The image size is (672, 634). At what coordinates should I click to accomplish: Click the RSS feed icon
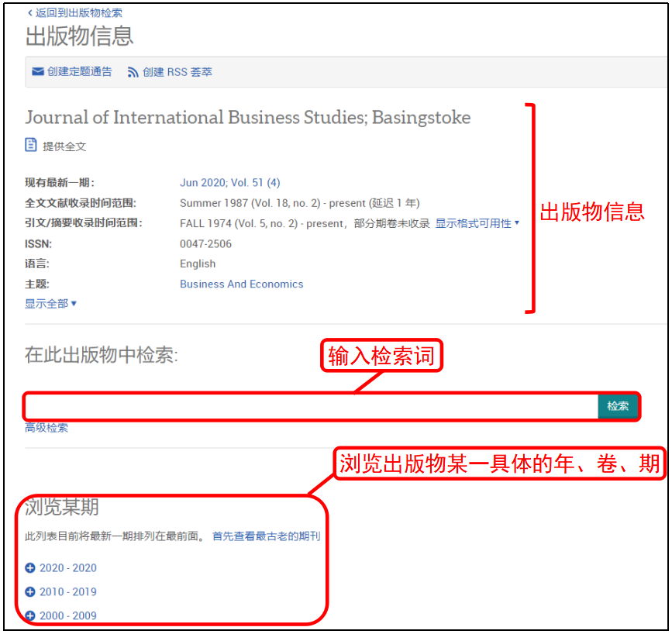(133, 72)
